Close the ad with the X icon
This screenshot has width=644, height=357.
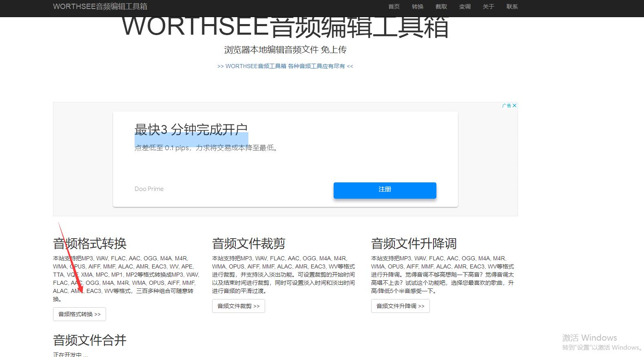click(515, 105)
